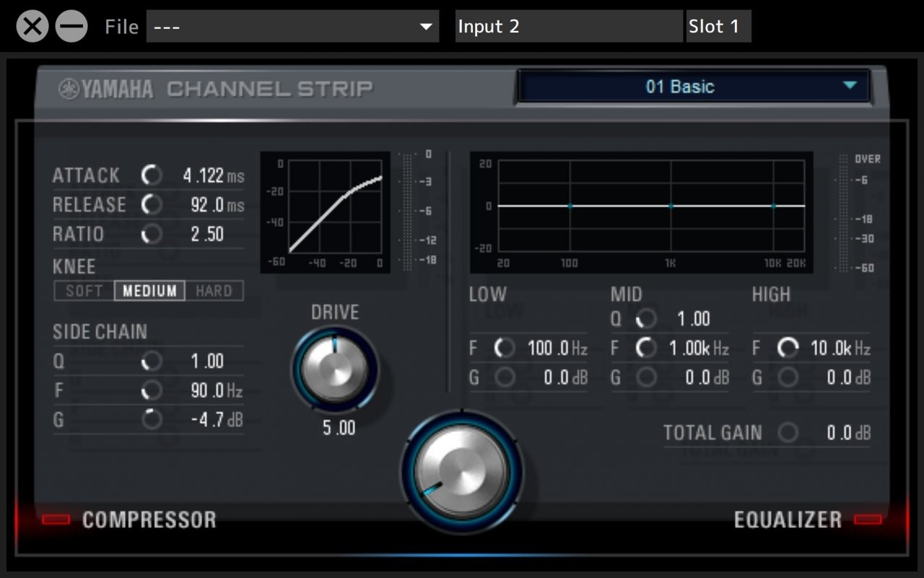924x578 pixels.
Task: Toggle the COMPRESSOR on/off red indicator
Action: point(56,519)
